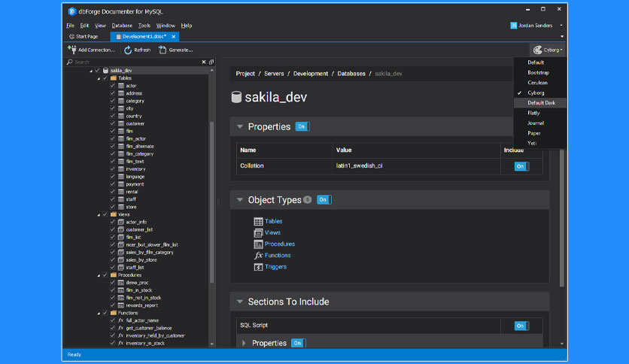Viewport: 629px width, 364px height.
Task: Collapse the Properties section triangle
Action: [x=240, y=126]
